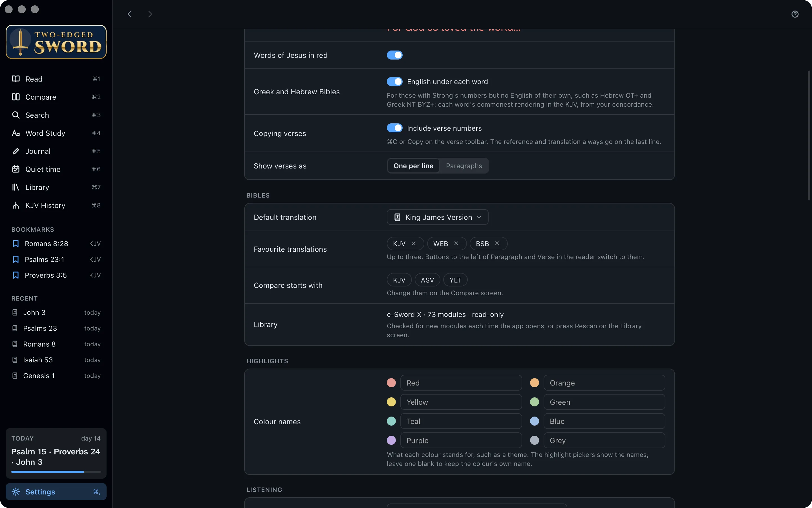Click the Yellow colour name field
Screen dimensions: 812x508
click(x=461, y=402)
